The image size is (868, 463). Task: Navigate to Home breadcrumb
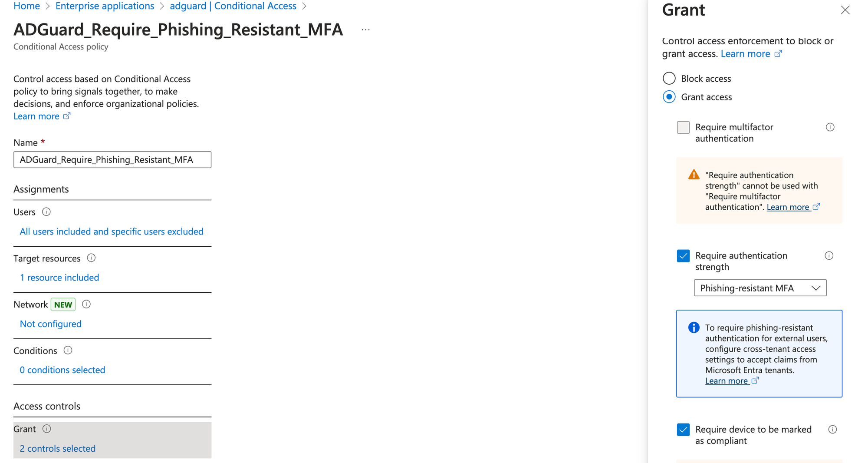point(27,6)
